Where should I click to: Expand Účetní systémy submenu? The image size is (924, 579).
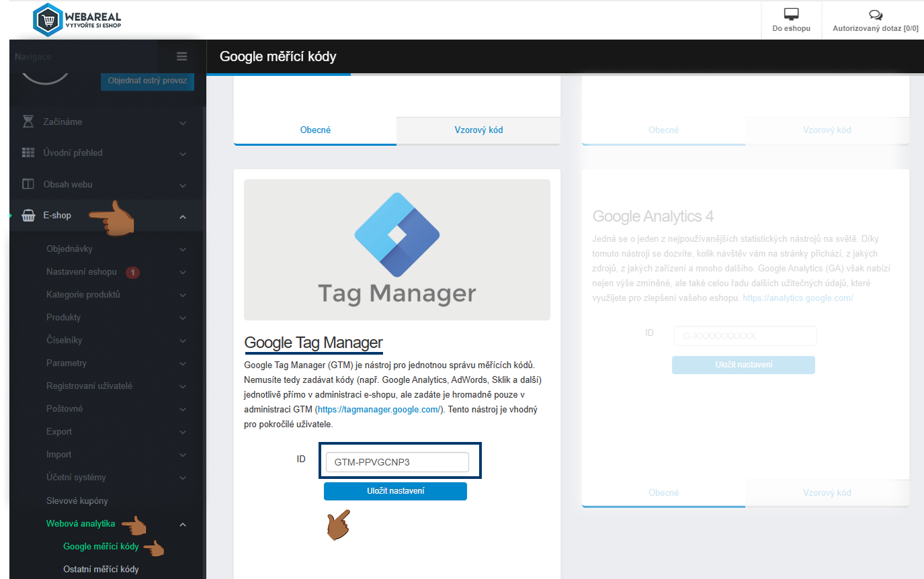coord(182,478)
